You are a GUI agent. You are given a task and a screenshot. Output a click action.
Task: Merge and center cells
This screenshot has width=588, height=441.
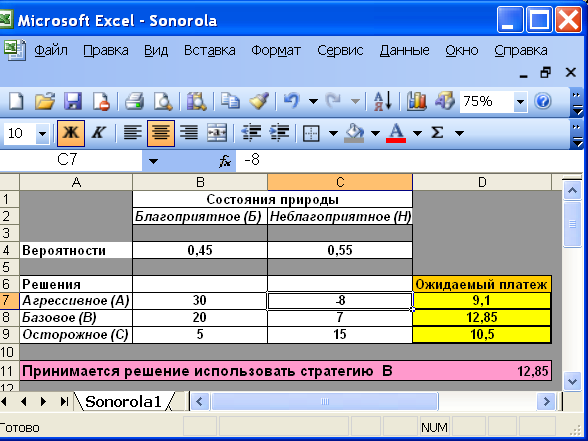[217, 133]
